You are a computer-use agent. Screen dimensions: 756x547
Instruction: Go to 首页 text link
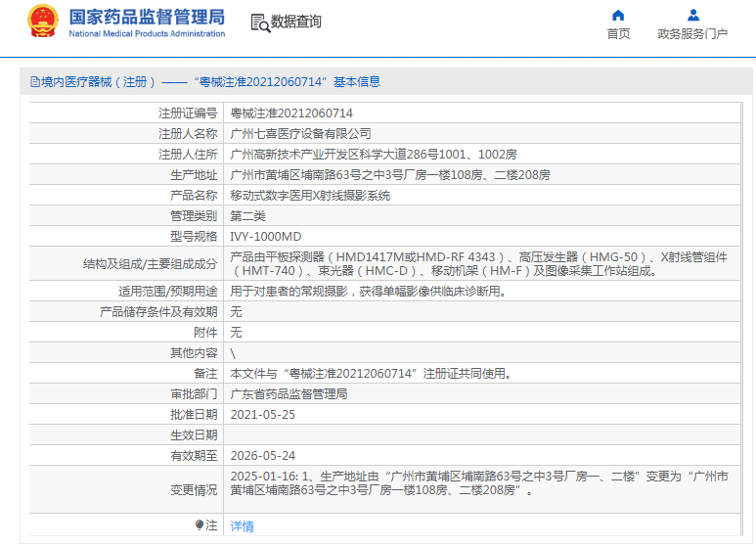click(x=618, y=34)
